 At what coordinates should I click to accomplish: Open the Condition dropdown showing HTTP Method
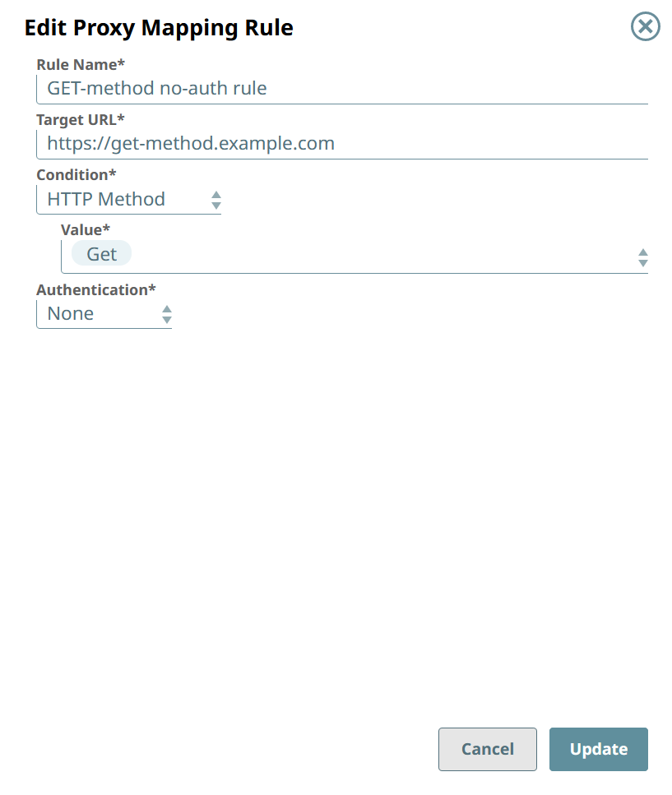click(x=123, y=199)
